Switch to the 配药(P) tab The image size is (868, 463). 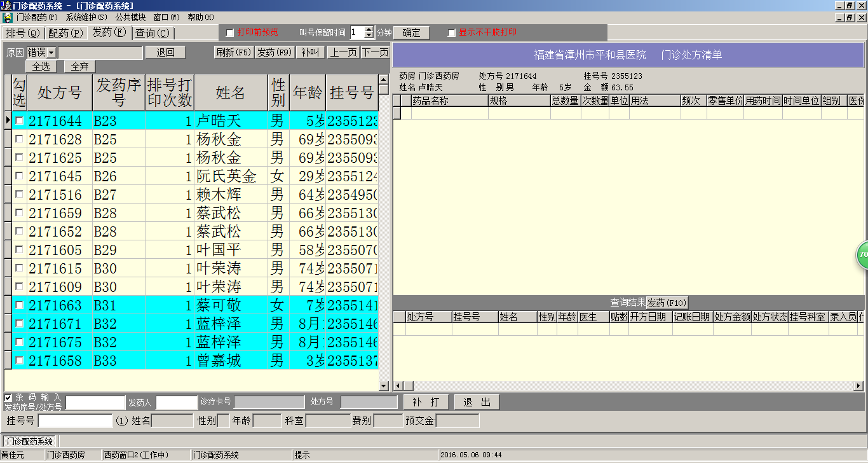[65, 33]
